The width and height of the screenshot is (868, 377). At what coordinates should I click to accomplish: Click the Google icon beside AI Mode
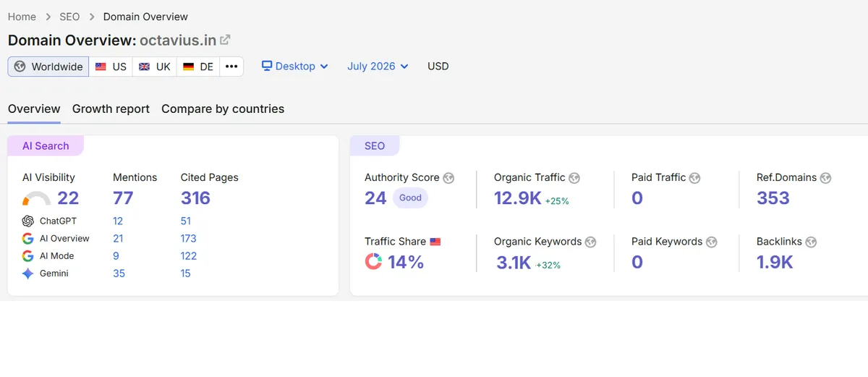point(27,255)
